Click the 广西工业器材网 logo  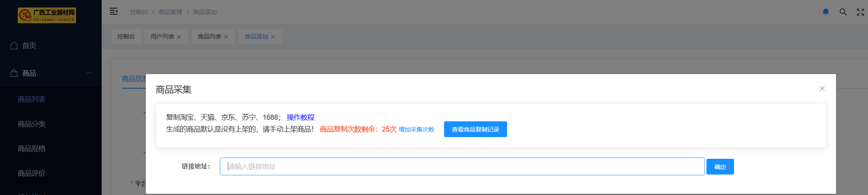coord(47,15)
